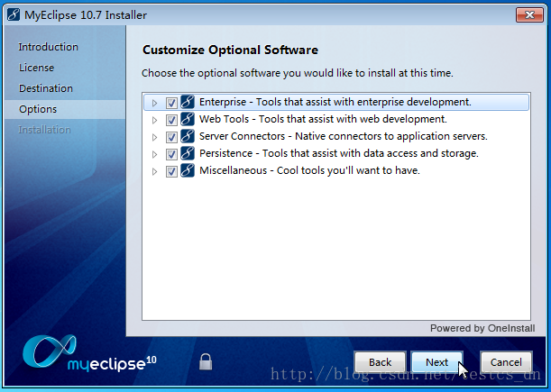Screen dimensions: 551x392
Task: Uncheck the Enterprise checkbox
Action: [x=171, y=103]
